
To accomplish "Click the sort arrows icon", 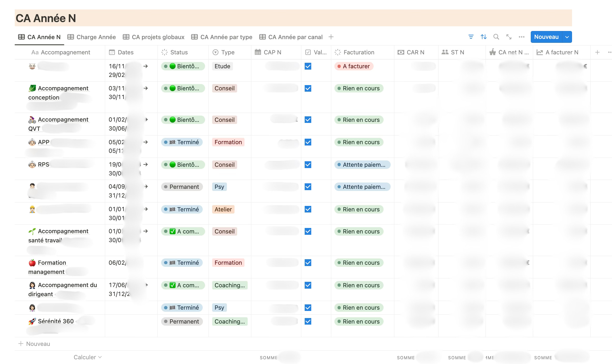I will (483, 37).
